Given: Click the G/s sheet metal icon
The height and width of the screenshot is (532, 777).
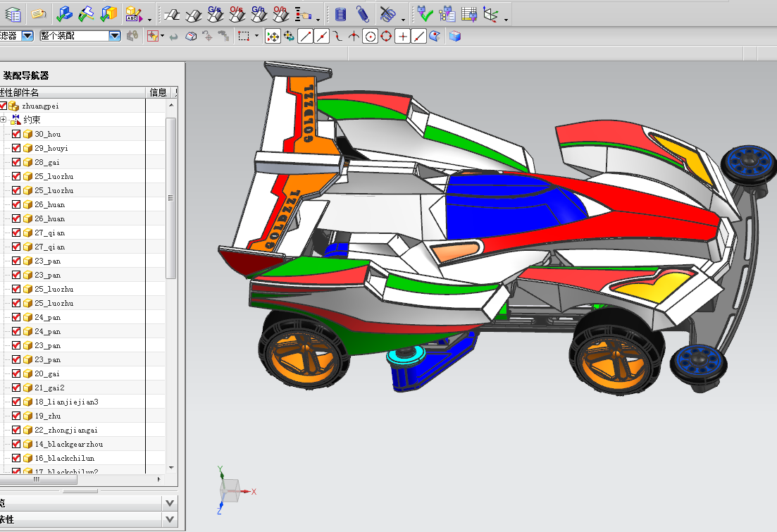Looking at the screenshot, I should tap(215, 14).
